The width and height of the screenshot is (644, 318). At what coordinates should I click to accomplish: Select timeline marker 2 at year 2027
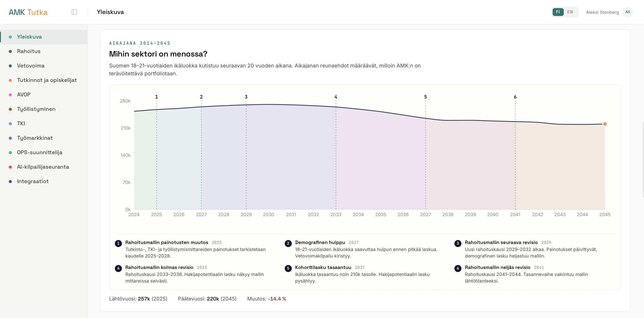click(201, 97)
